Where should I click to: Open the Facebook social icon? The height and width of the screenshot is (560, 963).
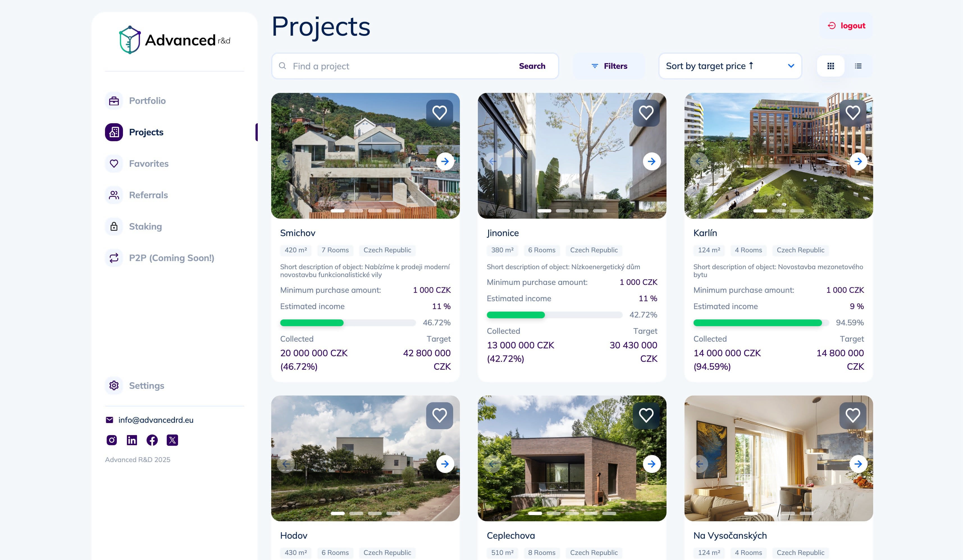click(x=152, y=440)
